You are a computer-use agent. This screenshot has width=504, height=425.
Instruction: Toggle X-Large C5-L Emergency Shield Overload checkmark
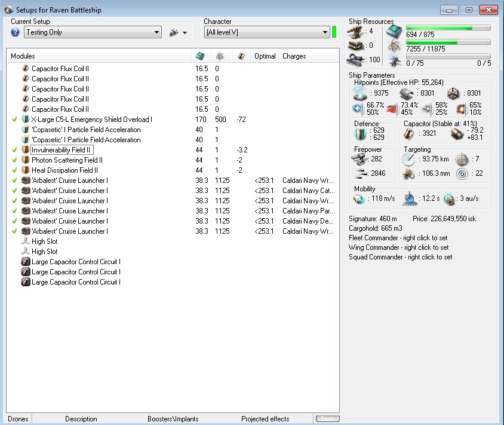[x=14, y=120]
